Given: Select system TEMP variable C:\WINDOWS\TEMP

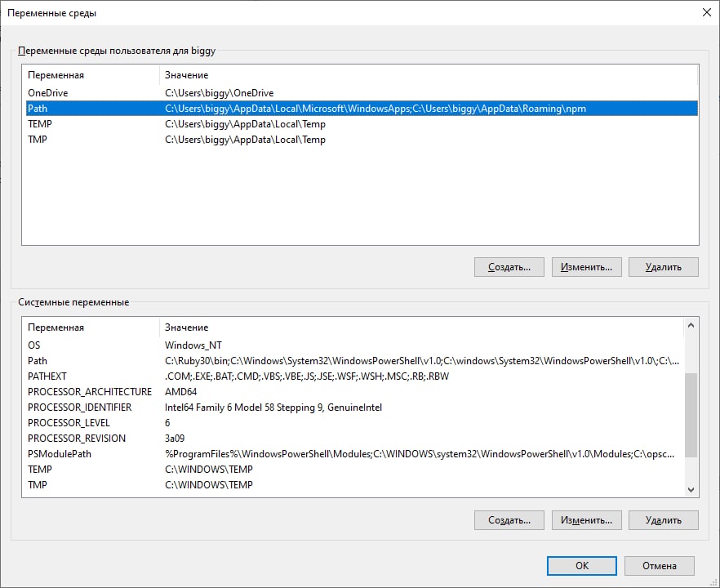Looking at the screenshot, I should point(353,470).
